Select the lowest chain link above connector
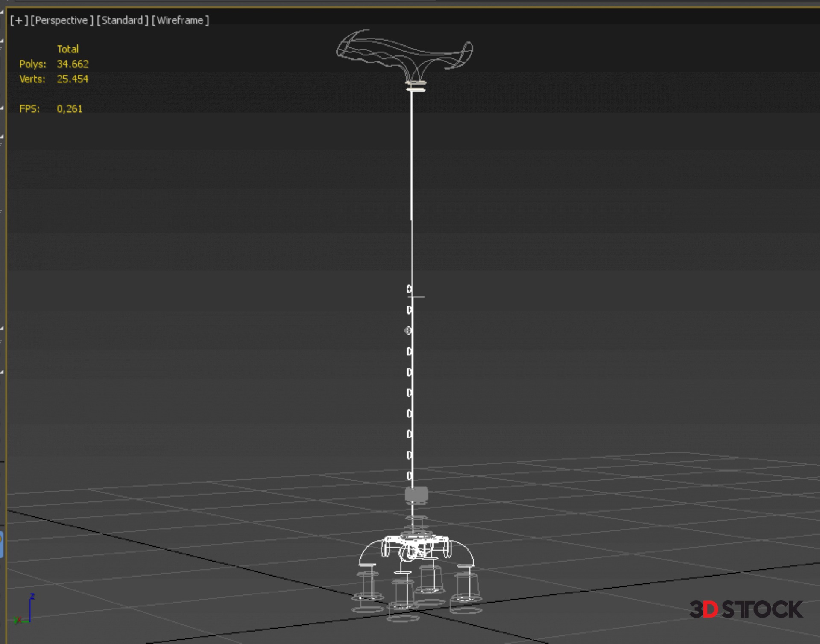The height and width of the screenshot is (644, 820). (409, 475)
